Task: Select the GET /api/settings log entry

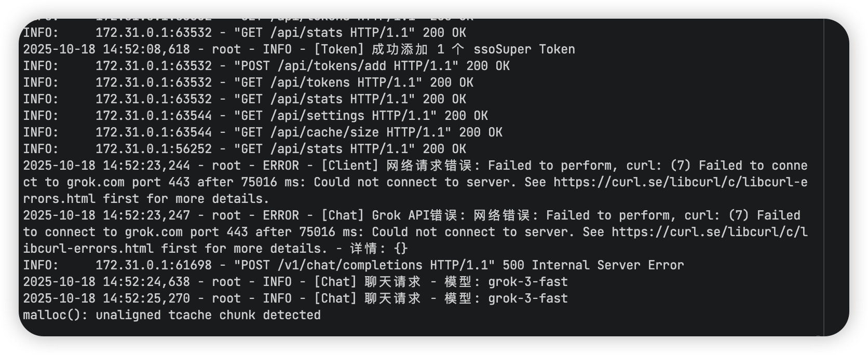Action: pos(255,116)
